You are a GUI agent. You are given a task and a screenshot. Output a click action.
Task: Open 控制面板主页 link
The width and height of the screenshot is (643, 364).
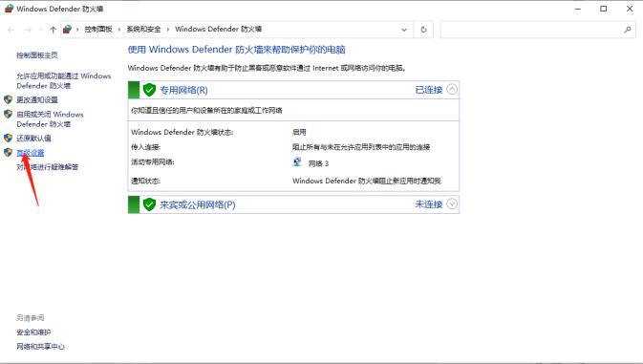point(37,54)
